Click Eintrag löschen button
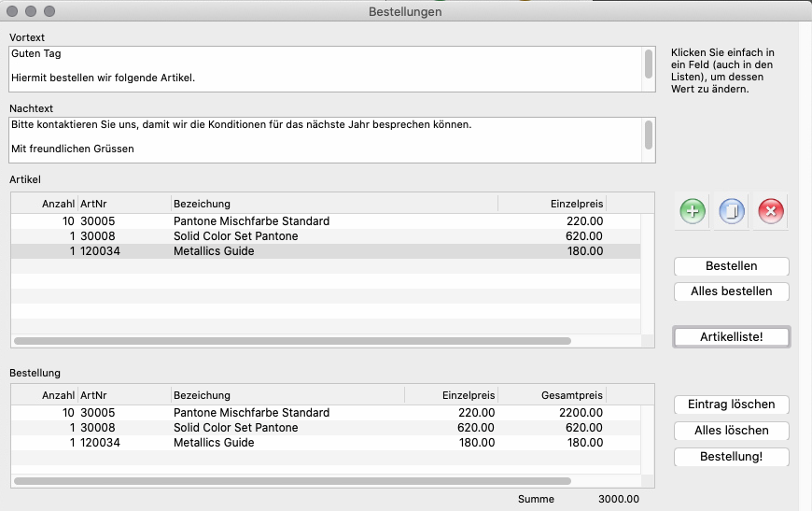 (x=731, y=405)
